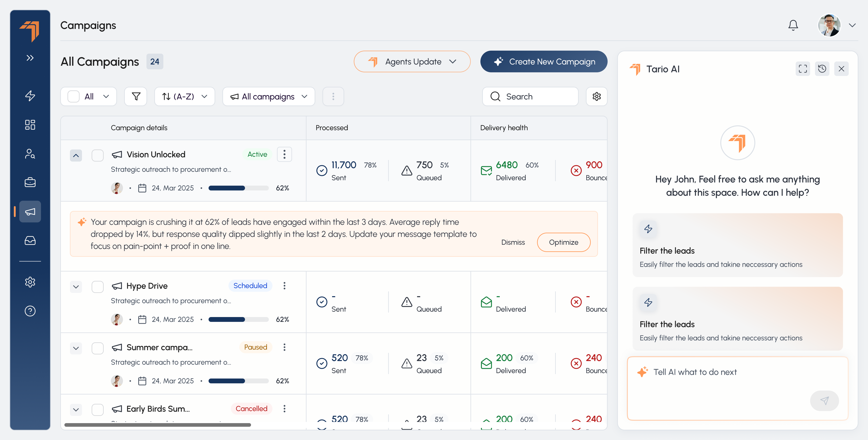Viewport: 868px width, 440px height.
Task: Open the briefcase sidebar icon
Action: tap(30, 182)
